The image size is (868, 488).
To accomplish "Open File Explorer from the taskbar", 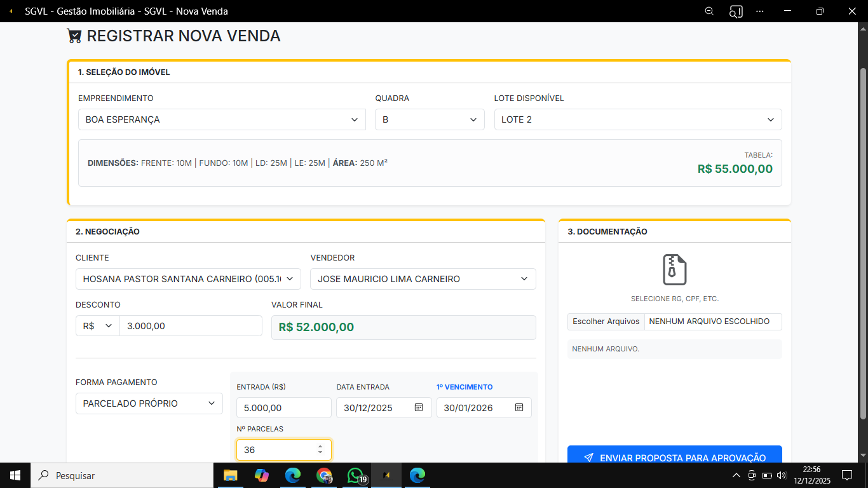I will click(x=230, y=475).
